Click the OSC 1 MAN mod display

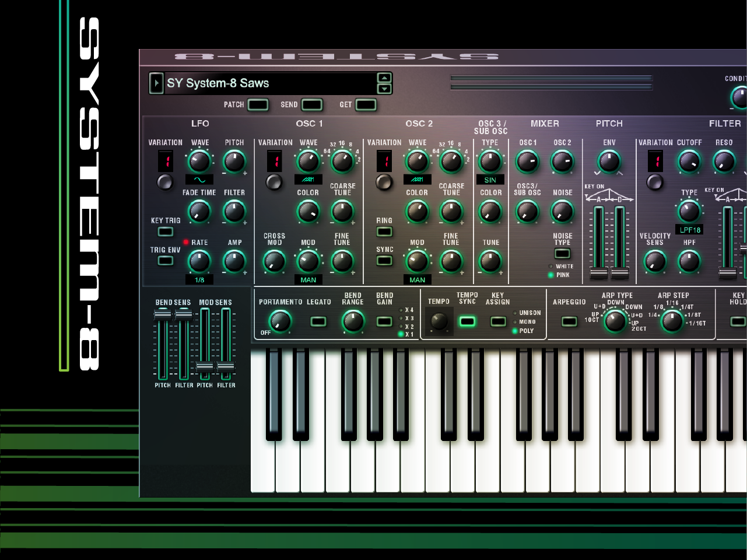(307, 280)
